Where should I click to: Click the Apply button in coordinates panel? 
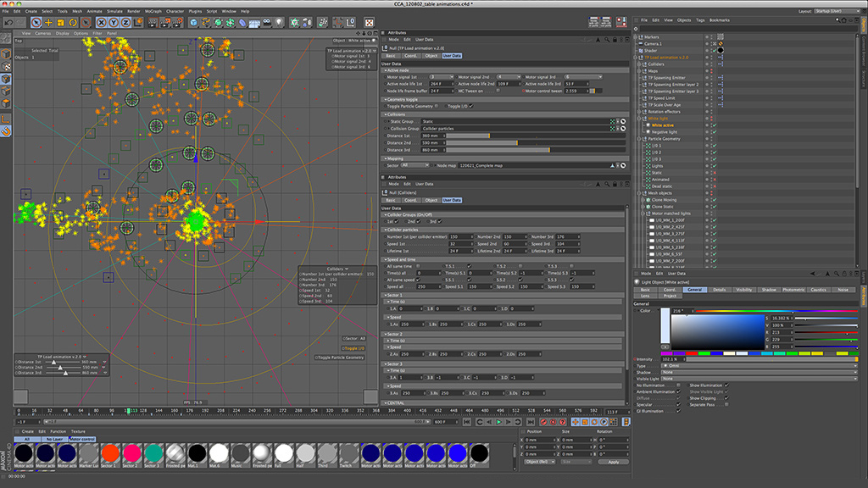[x=613, y=462]
